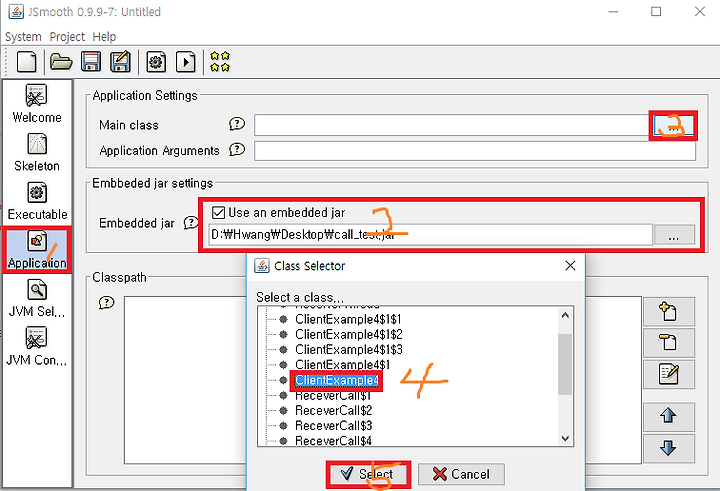Click Cancel in Class Selector dialog
The width and height of the screenshot is (720, 491).
pos(461,474)
